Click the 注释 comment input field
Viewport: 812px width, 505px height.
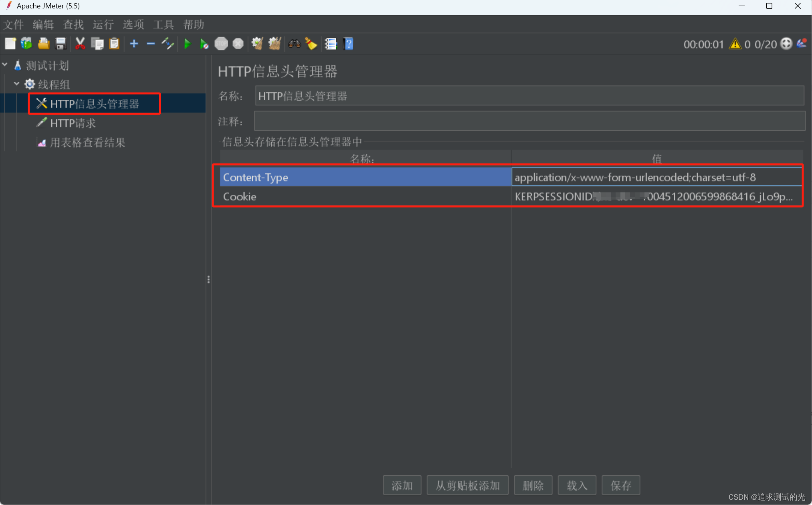point(529,121)
